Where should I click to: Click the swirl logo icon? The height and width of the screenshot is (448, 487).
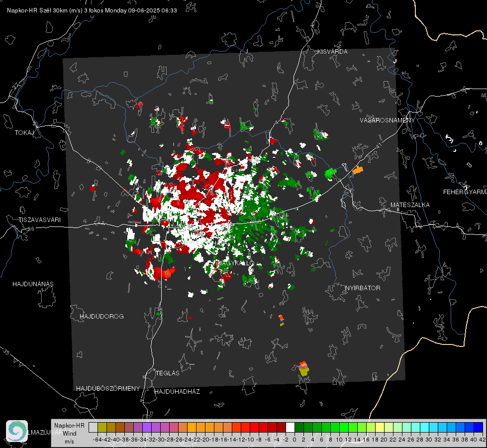pos(17,431)
